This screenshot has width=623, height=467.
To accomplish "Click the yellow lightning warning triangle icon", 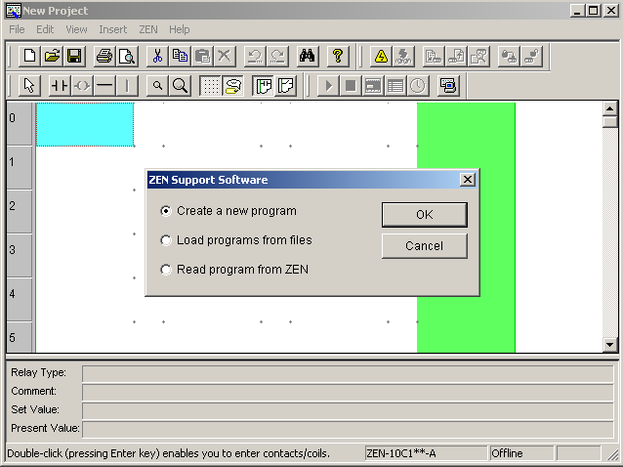I will coord(381,56).
